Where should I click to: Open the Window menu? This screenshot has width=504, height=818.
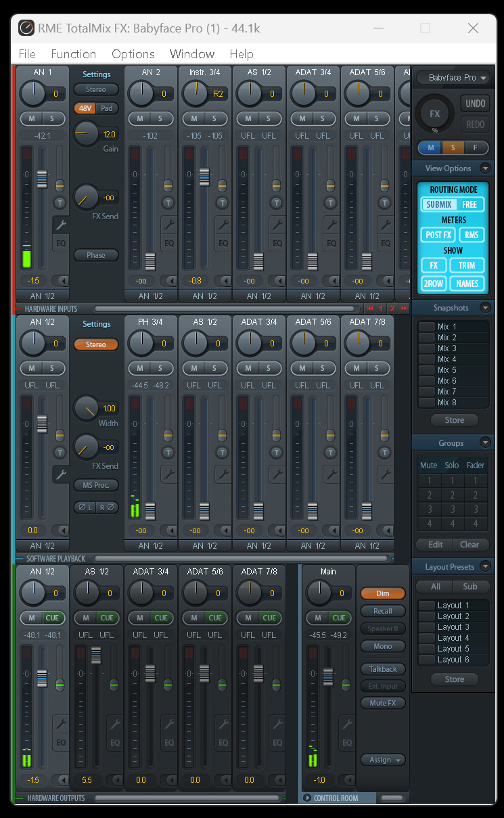pos(192,54)
